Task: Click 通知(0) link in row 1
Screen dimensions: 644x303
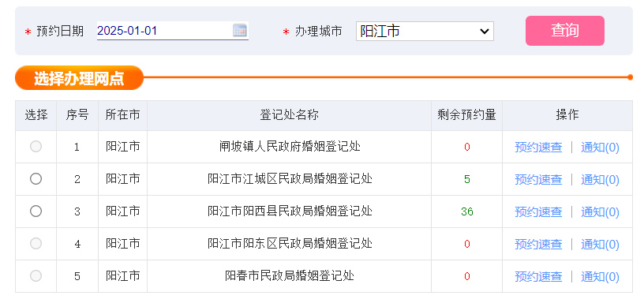Action: tap(600, 148)
